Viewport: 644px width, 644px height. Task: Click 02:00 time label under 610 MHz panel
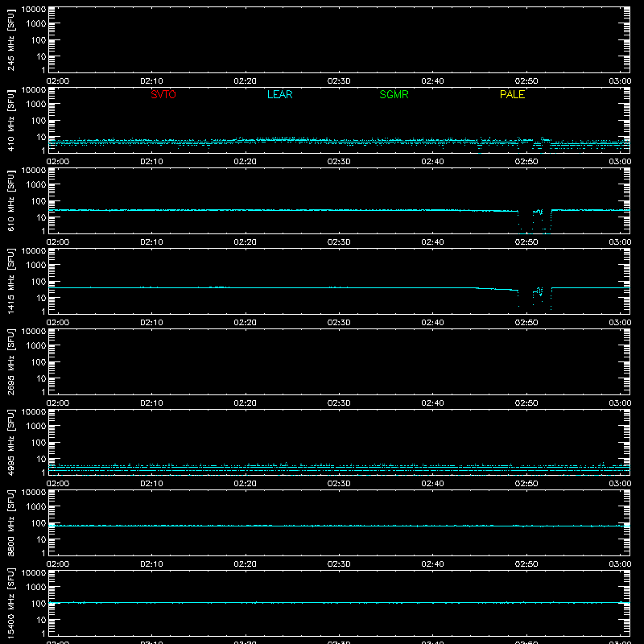58,242
